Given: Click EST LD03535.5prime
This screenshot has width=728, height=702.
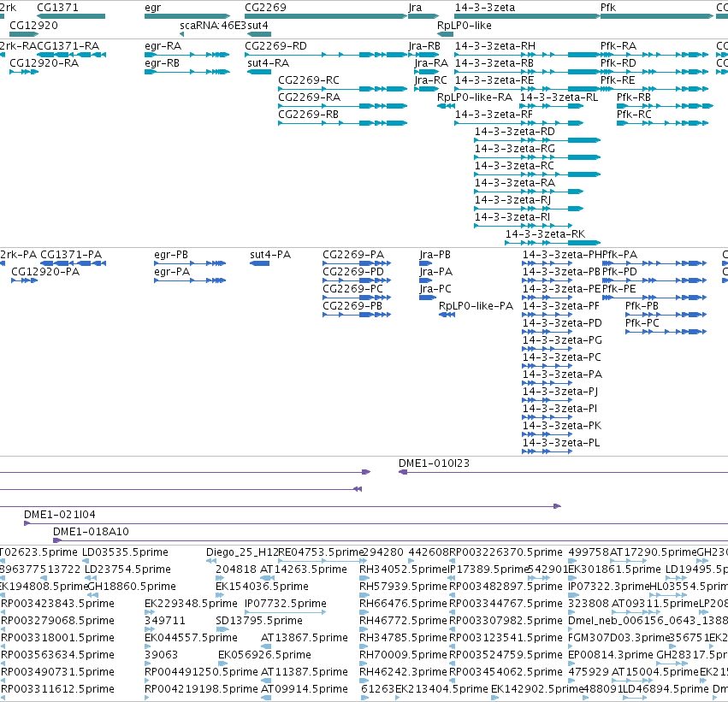Looking at the screenshot, I should click(x=126, y=552).
